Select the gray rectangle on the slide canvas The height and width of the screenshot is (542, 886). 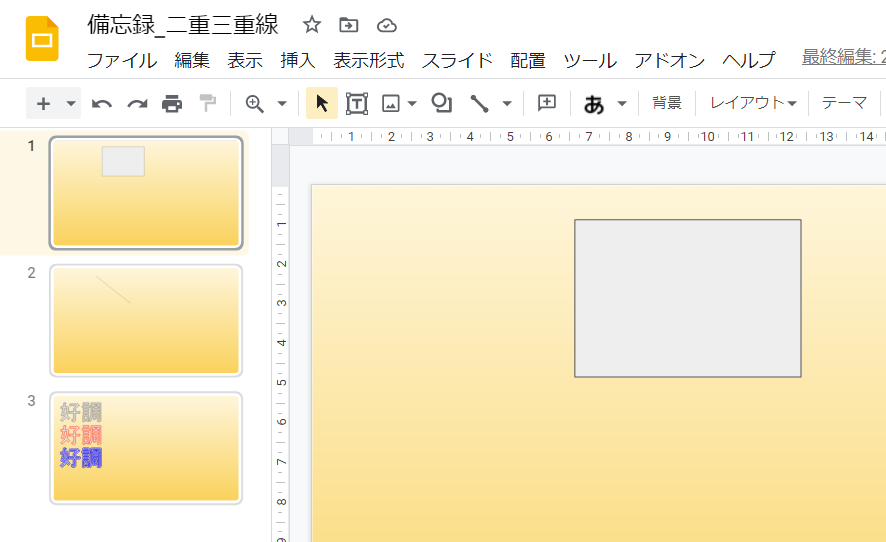point(688,298)
